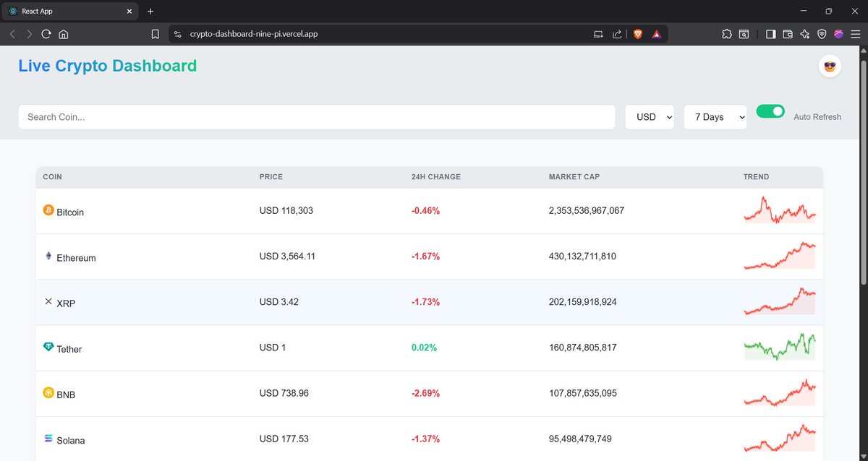
Task: Open the USD currency dropdown
Action: pos(649,116)
